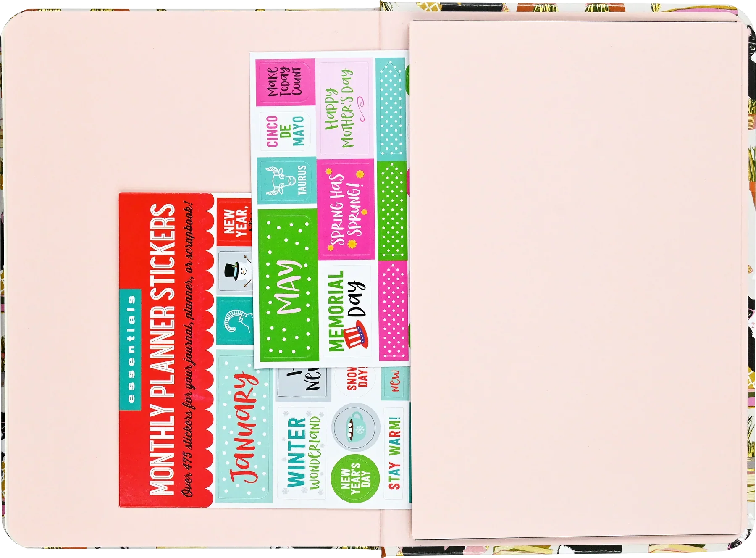The width and height of the screenshot is (756, 558).
Task: Click the 'Make Today Count' pink sticker
Action: coord(285,82)
